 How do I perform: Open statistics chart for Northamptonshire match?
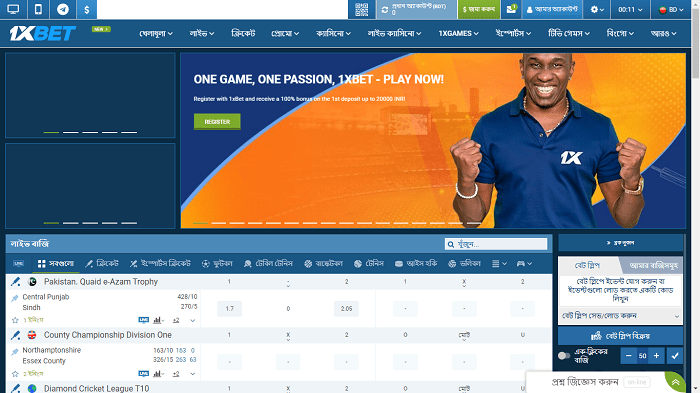tap(158, 374)
